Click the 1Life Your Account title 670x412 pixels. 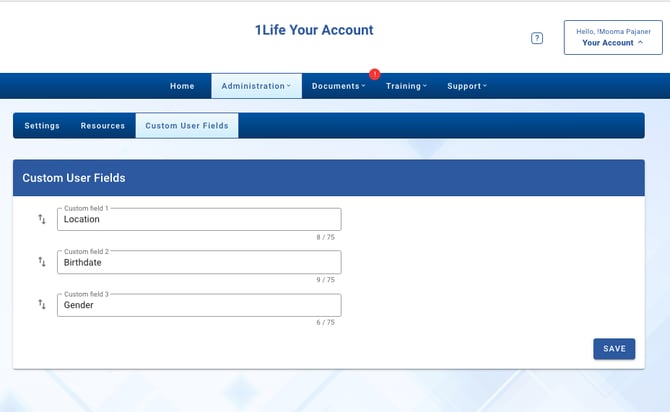[314, 30]
